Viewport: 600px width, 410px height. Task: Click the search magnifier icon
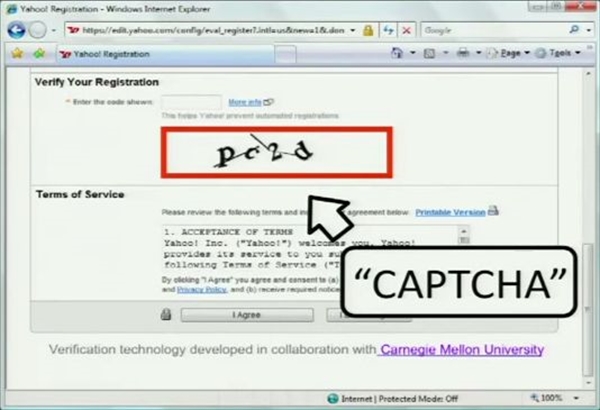tap(574, 29)
